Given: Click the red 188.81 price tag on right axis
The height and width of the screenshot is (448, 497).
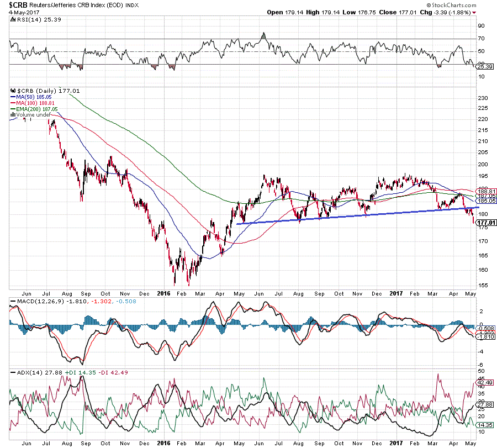Looking at the screenshot, I should tap(487, 191).
